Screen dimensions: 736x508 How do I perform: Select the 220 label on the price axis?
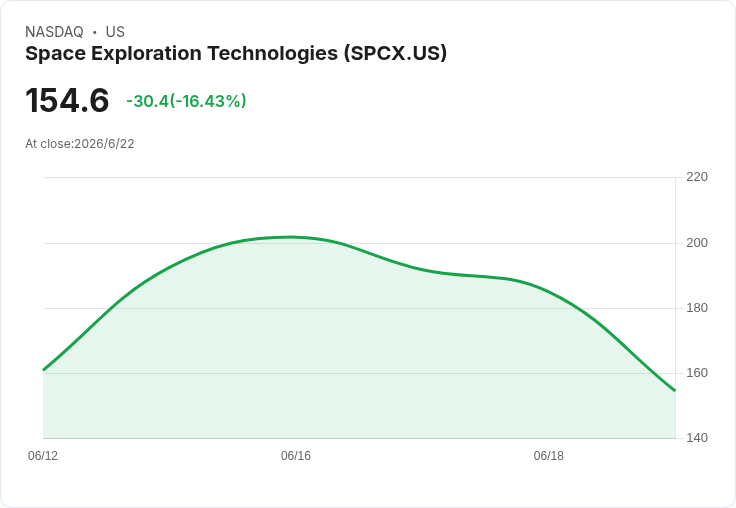click(x=697, y=177)
